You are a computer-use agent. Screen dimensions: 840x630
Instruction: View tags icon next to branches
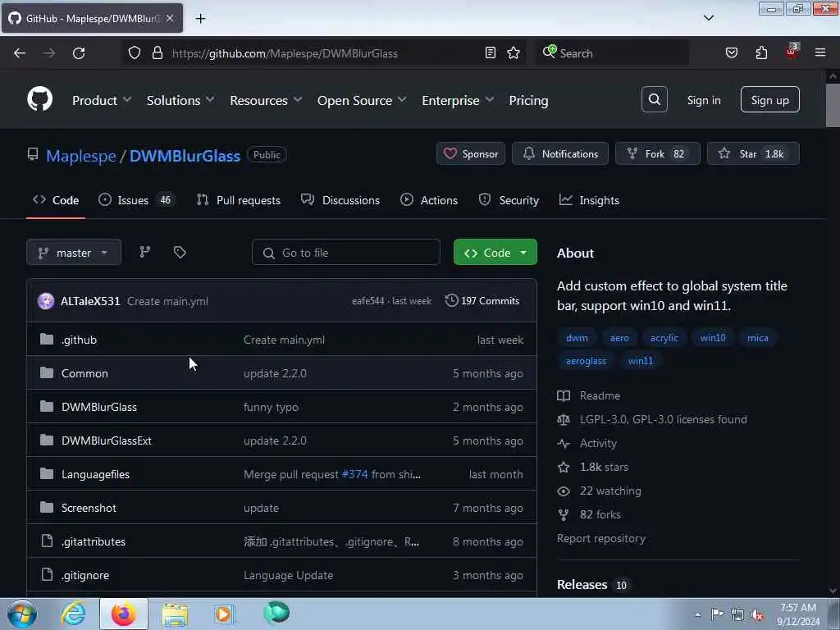click(180, 252)
